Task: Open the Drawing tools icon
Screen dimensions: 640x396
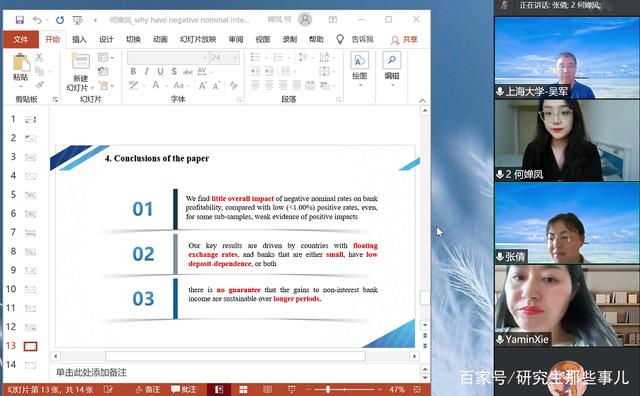Action: [360, 60]
